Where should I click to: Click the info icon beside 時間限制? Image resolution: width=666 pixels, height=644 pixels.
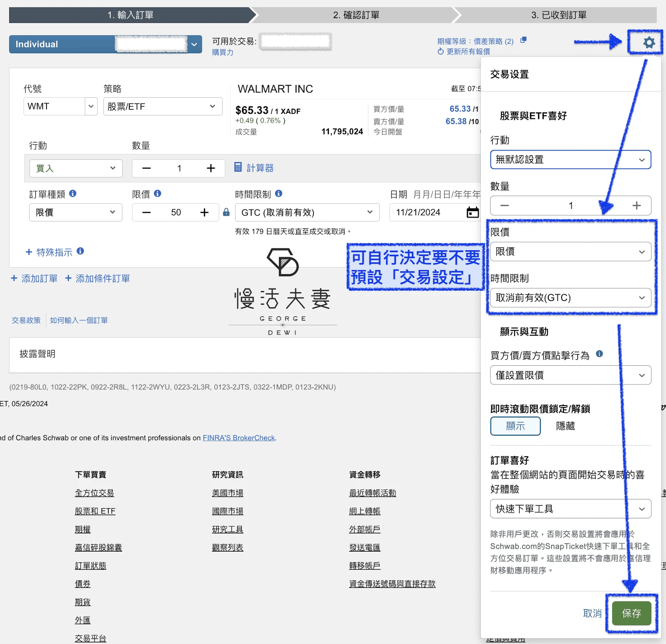click(x=279, y=193)
